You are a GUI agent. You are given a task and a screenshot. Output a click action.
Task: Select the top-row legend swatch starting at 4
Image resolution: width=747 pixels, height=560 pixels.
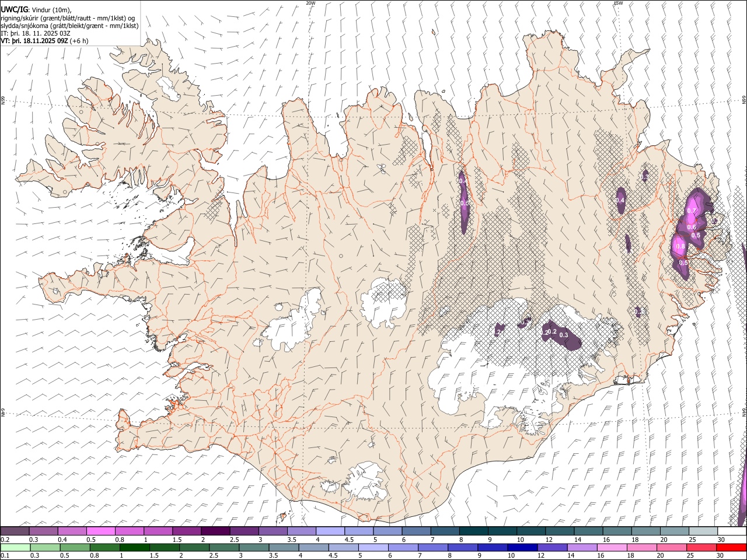330,531
